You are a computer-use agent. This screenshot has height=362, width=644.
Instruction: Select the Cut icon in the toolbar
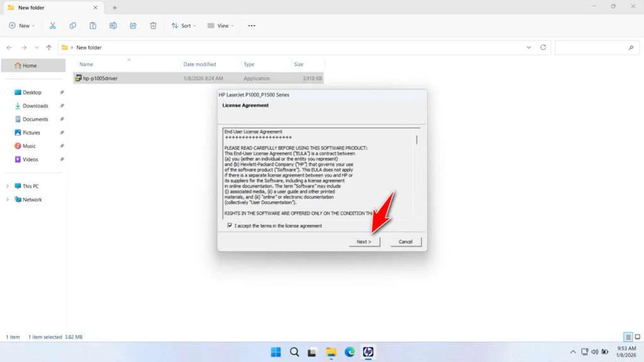(53, 25)
